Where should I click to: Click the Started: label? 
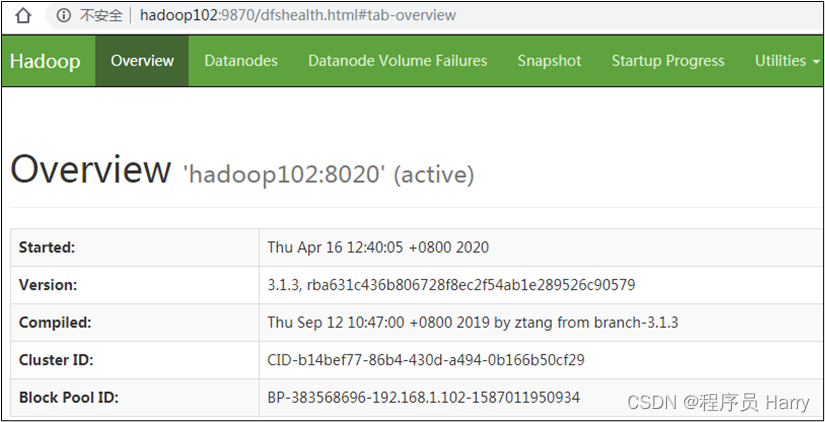coord(47,247)
